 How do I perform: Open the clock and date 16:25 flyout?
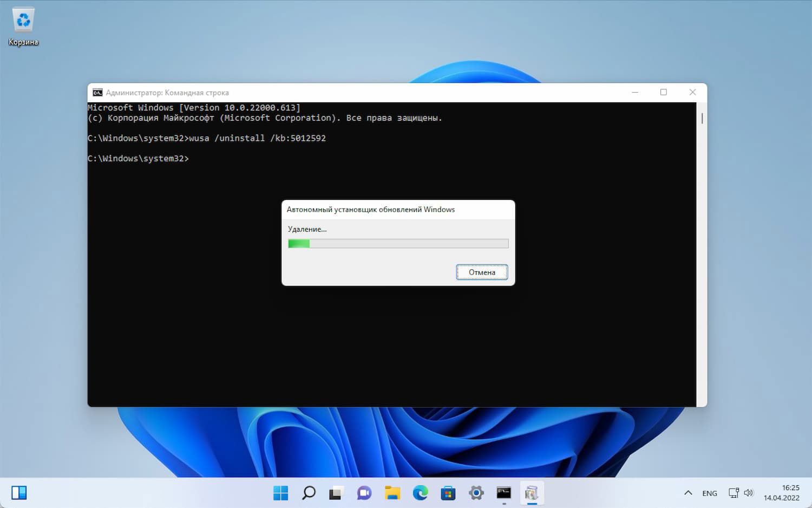pos(782,493)
